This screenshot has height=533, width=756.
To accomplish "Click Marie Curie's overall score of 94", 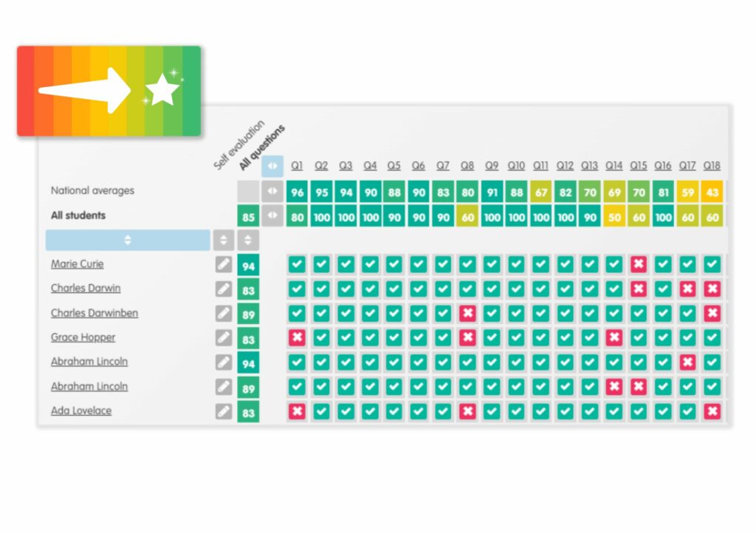I will click(x=248, y=266).
